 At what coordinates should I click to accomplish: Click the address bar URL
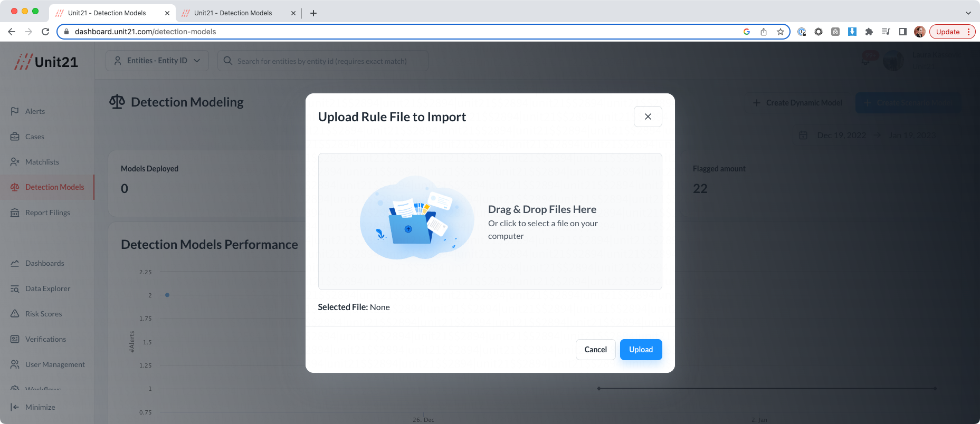pos(145,32)
